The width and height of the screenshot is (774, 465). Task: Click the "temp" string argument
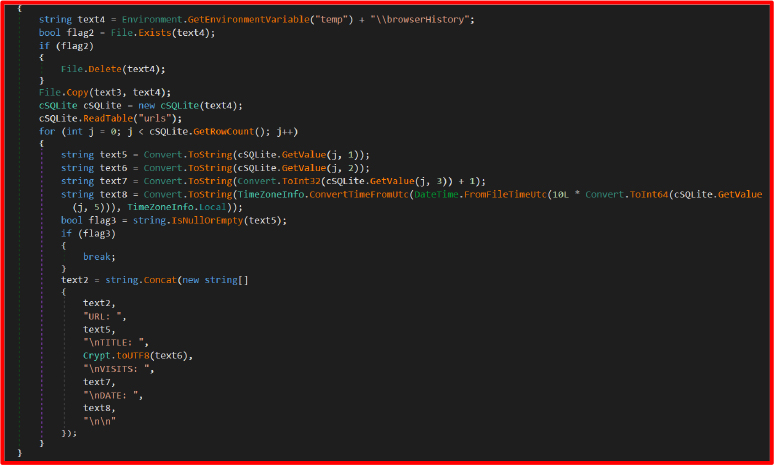pos(331,20)
